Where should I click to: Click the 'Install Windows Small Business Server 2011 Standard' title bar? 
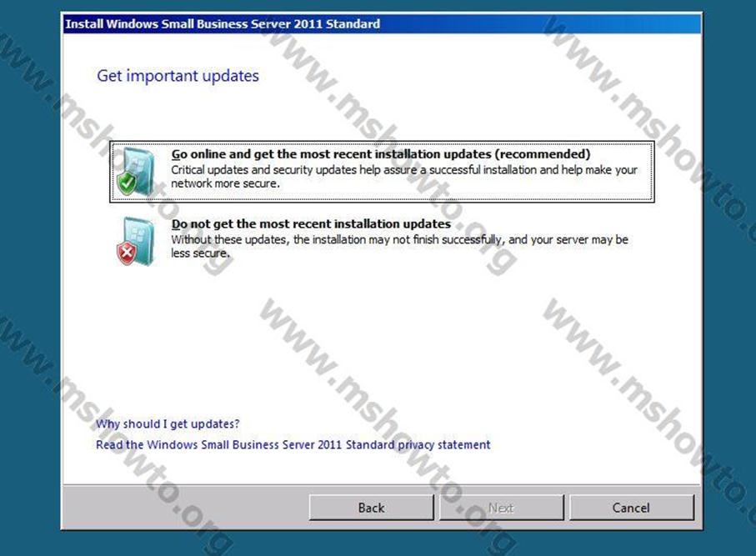[382, 23]
